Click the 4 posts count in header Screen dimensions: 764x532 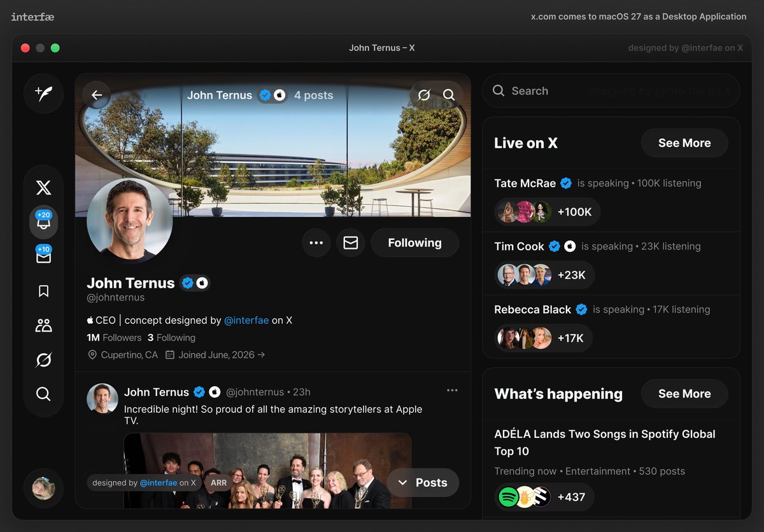(313, 95)
